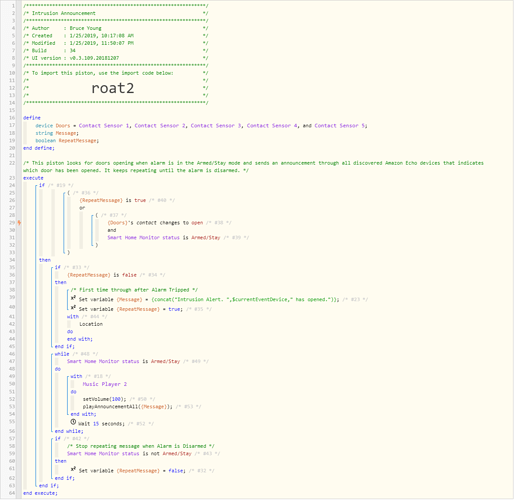Click the end define; statement
Viewport: 517px width, 500px height.
coord(39,148)
